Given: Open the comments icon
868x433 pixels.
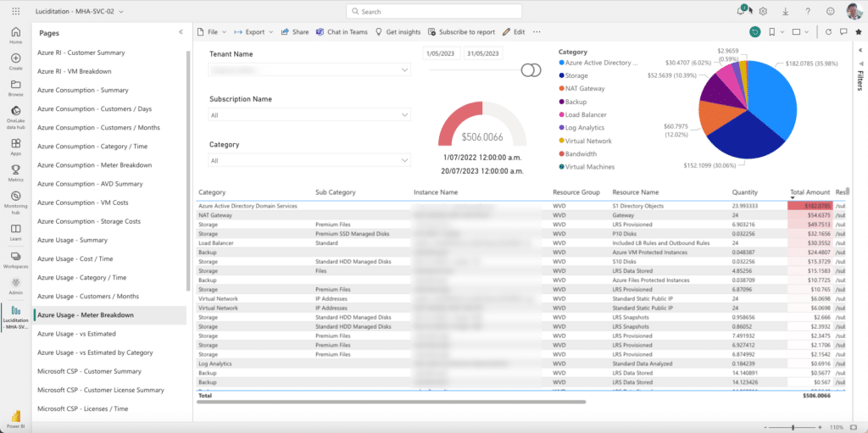Looking at the screenshot, I should point(843,32).
